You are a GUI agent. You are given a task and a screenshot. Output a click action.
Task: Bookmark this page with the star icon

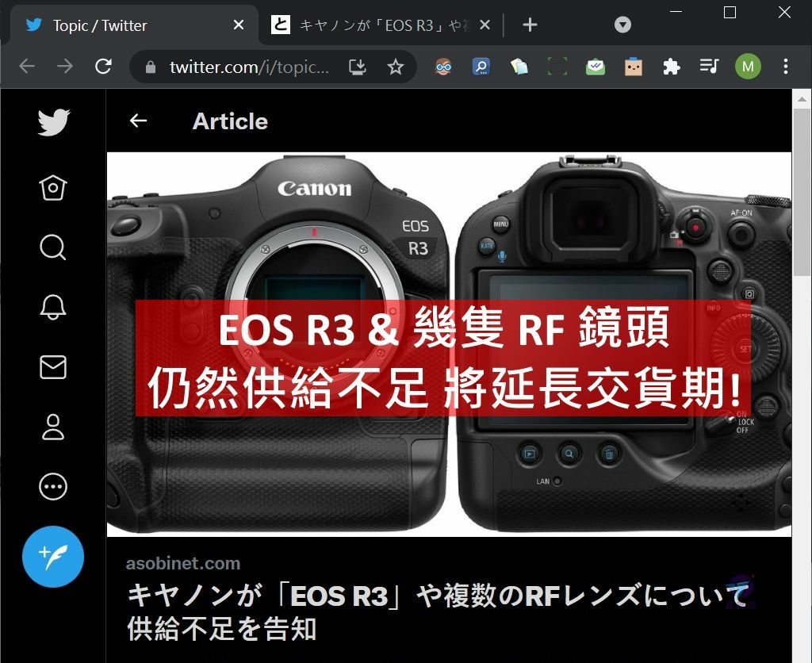click(x=396, y=67)
